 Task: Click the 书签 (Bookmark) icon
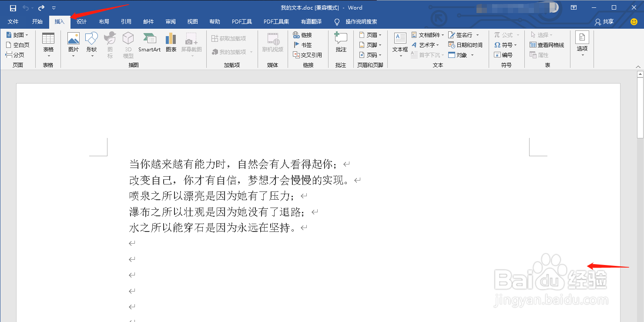click(302, 45)
